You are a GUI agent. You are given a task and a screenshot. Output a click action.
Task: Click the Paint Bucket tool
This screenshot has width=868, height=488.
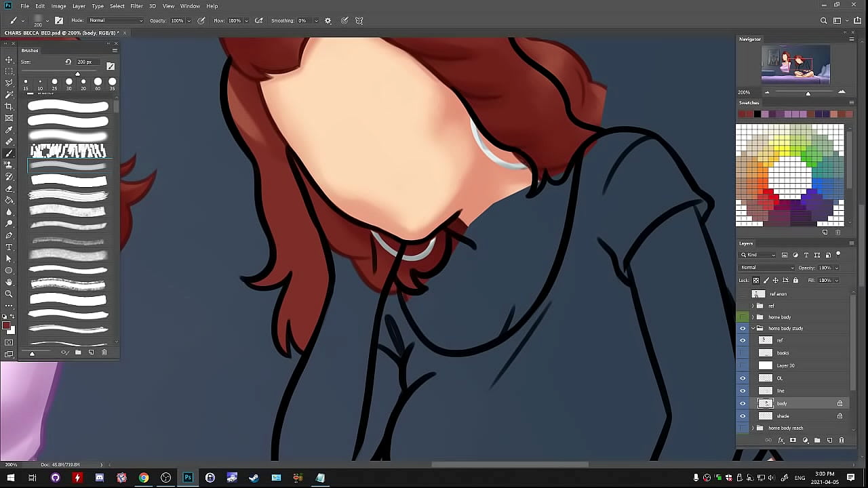9,200
